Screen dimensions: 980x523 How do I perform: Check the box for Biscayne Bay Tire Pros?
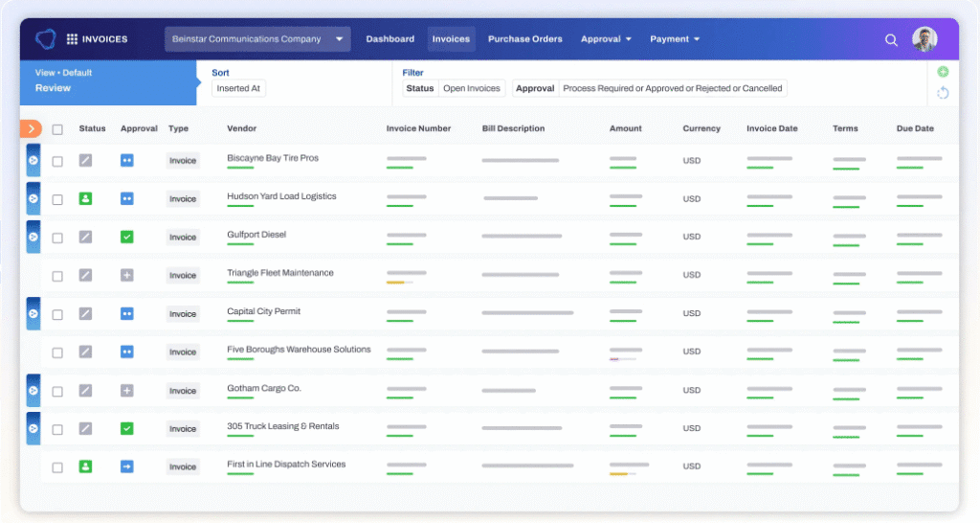(x=57, y=162)
